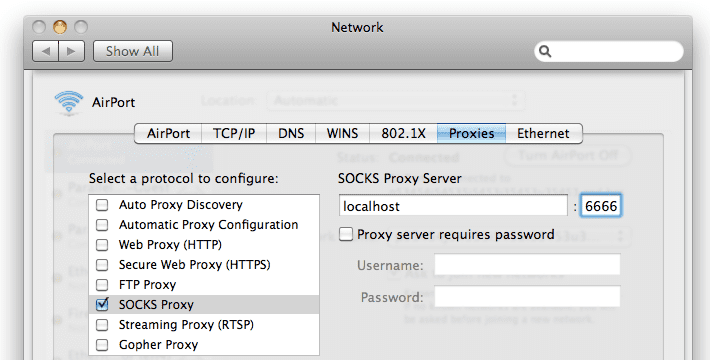This screenshot has height=360, width=710.
Task: Click the localhost server address field
Action: pyautogui.click(x=453, y=206)
